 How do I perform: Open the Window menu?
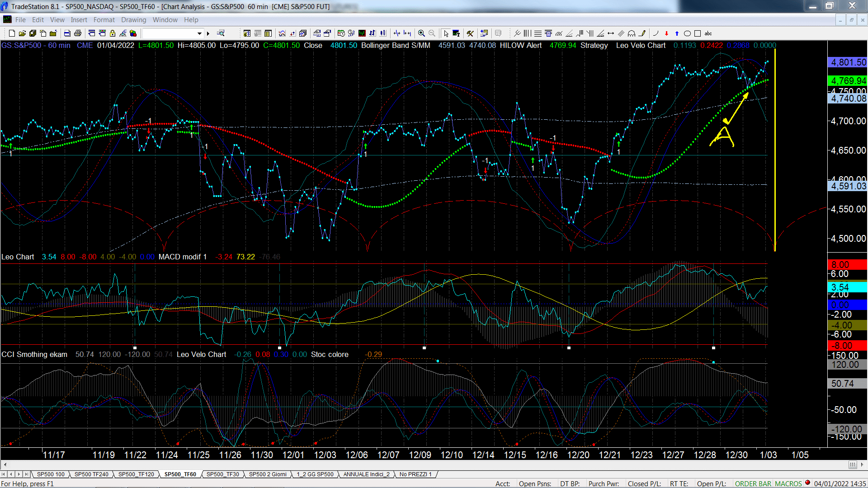[x=165, y=20]
